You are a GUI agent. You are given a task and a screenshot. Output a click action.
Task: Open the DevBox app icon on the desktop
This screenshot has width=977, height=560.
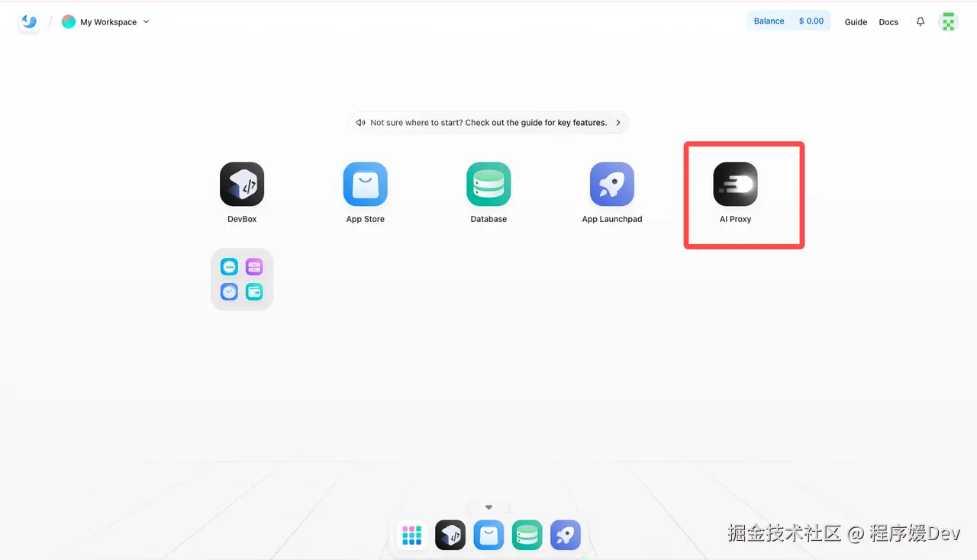242,184
